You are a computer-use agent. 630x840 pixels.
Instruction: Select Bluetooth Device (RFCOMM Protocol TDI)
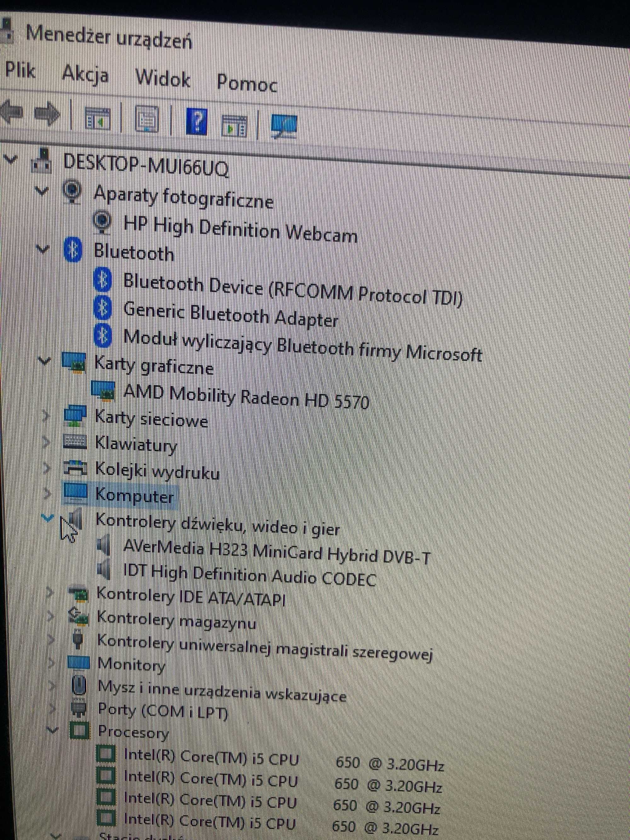293,290
